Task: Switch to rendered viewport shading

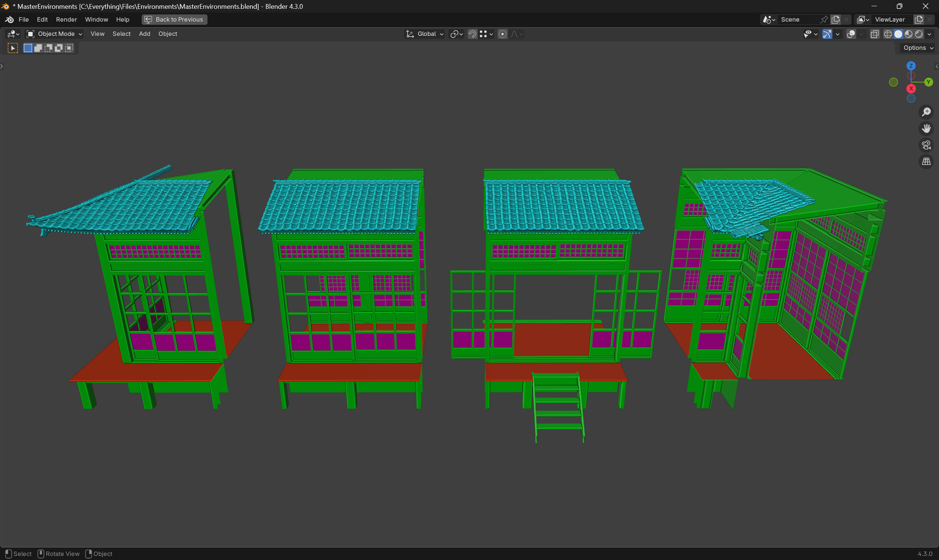Action: pyautogui.click(x=919, y=34)
